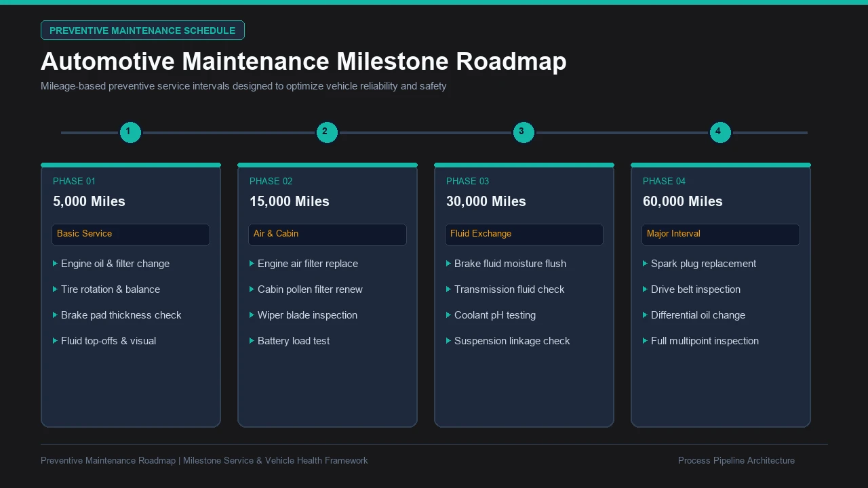
Task: Click Engine oil & filter change item
Action: tap(115, 264)
